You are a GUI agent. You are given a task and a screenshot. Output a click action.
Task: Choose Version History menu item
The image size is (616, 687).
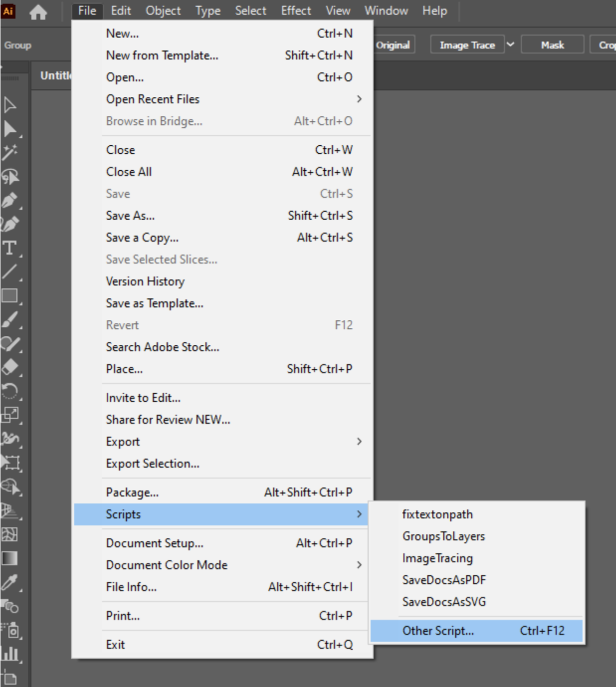point(221,281)
